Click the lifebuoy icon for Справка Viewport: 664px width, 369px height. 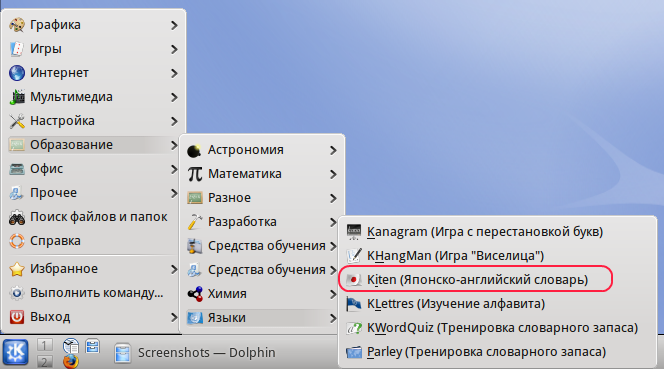point(17,241)
